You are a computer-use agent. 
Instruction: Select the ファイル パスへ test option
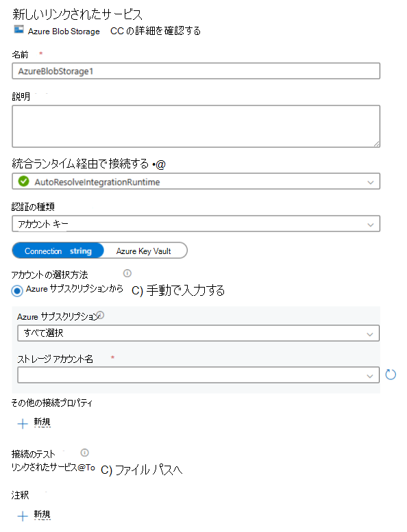[x=142, y=470]
